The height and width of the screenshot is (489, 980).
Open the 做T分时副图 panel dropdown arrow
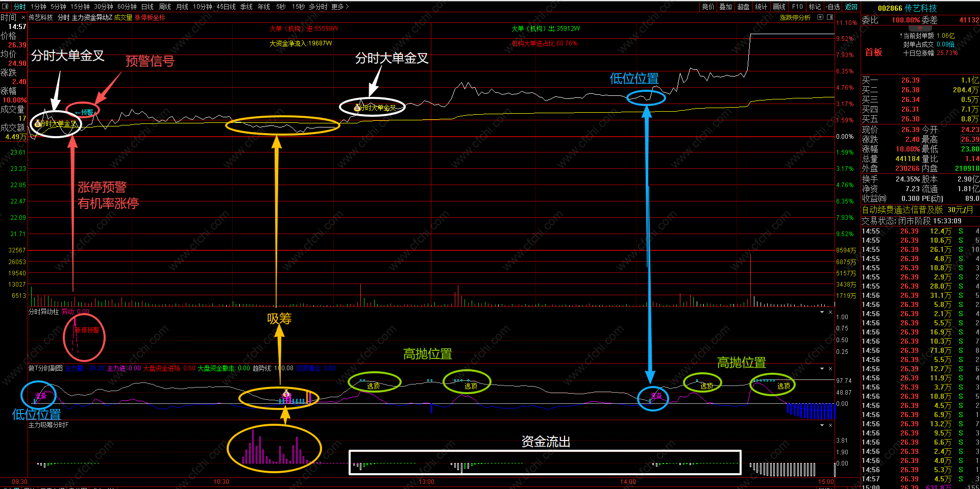(x=822, y=368)
